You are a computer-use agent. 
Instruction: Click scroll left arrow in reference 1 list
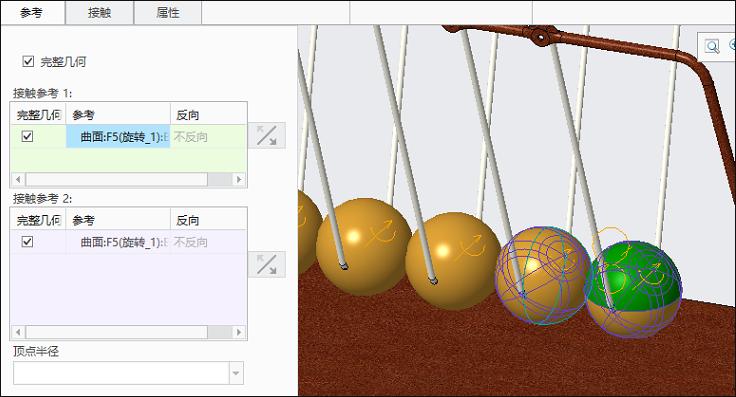[18, 179]
